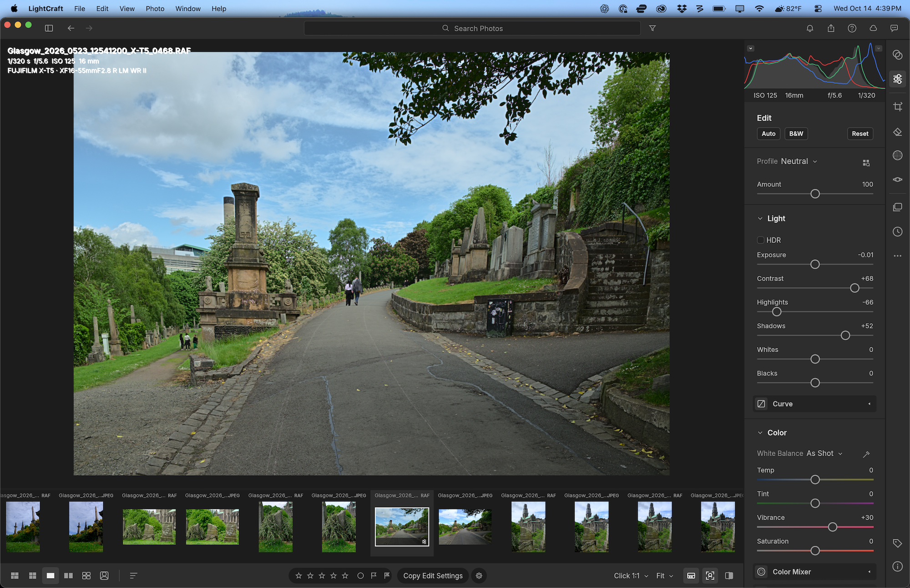The image size is (910, 588).
Task: Collapse the Light section
Action: (760, 218)
